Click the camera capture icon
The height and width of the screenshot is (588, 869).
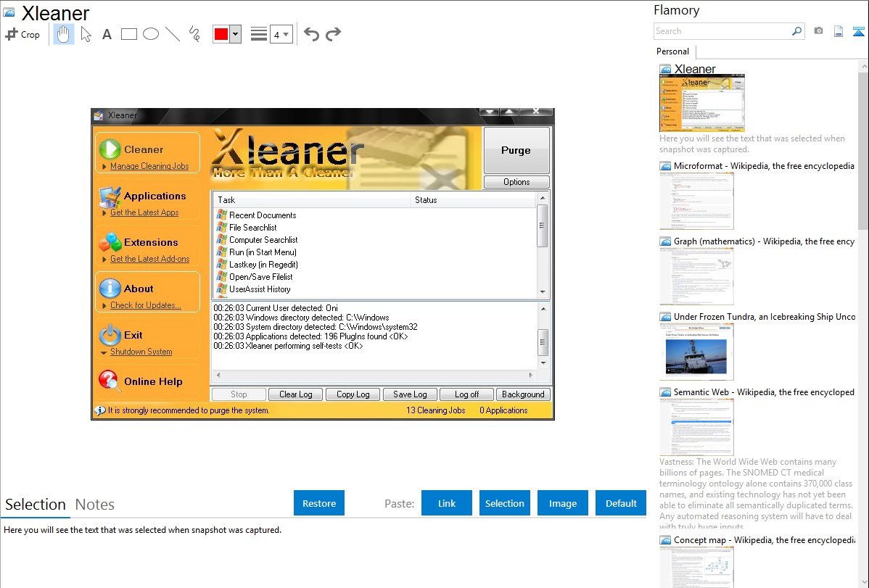[x=818, y=31]
